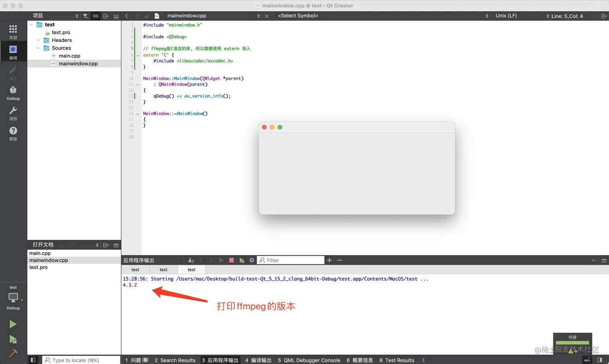Switch to the Debug mode bug icon

click(13, 93)
